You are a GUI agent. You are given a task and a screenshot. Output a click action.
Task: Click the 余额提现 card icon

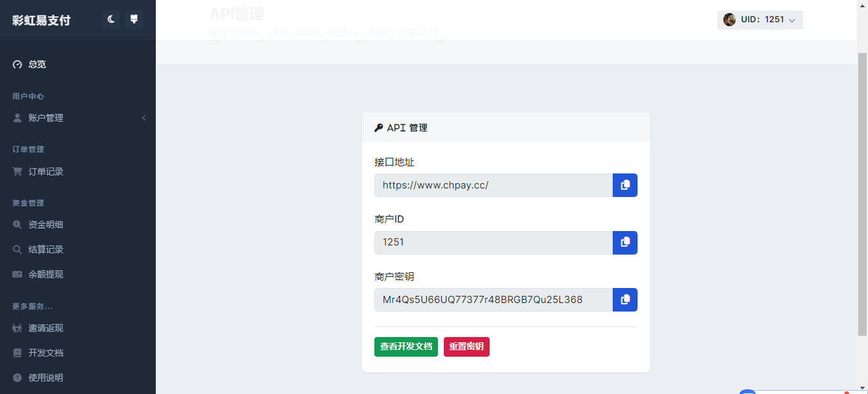pyautogui.click(x=18, y=274)
